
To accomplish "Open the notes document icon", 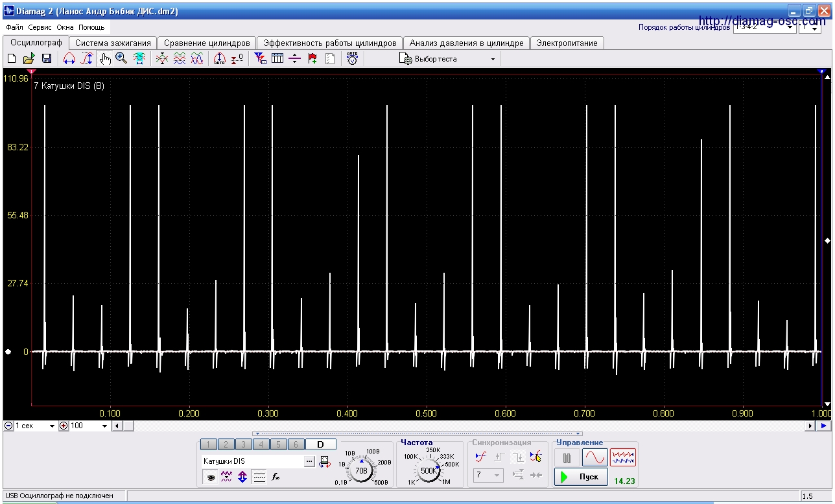I will click(x=330, y=59).
